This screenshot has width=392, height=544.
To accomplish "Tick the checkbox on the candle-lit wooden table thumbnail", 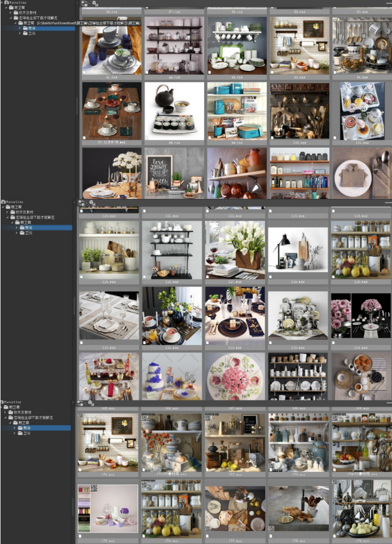I will (84, 138).
